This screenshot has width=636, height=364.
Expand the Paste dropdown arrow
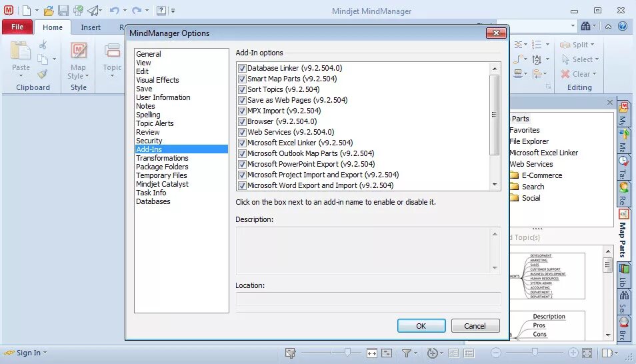[x=21, y=76]
